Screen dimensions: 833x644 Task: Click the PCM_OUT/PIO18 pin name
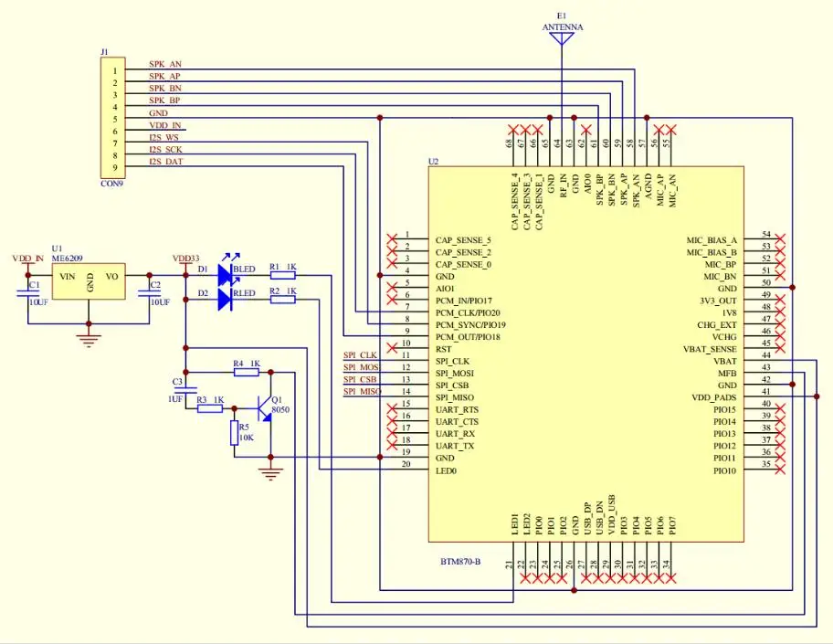(x=468, y=337)
